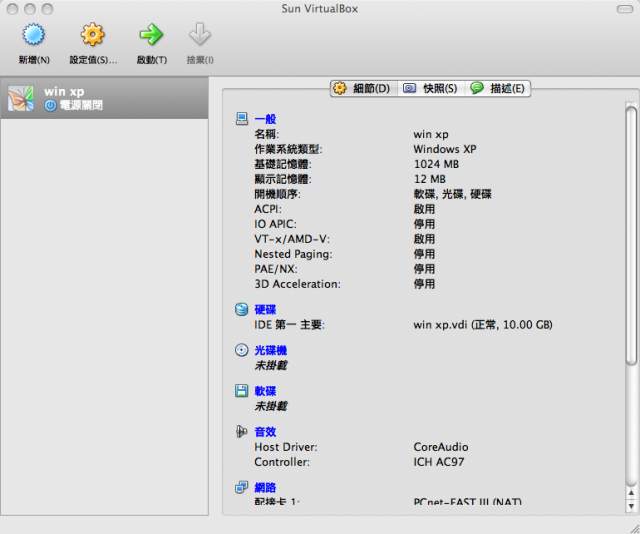The height and width of the screenshot is (534, 640).
Task: Click the win xp.vdi hard disk value
Action: [483, 325]
